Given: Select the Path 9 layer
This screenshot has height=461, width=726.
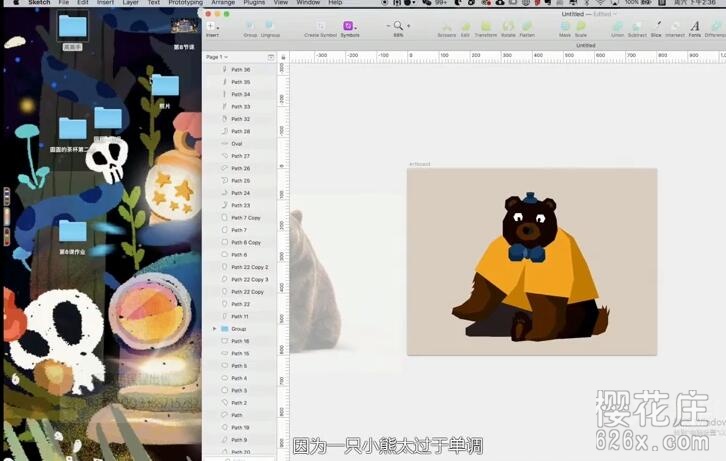Looking at the screenshot, I should click(x=240, y=440).
